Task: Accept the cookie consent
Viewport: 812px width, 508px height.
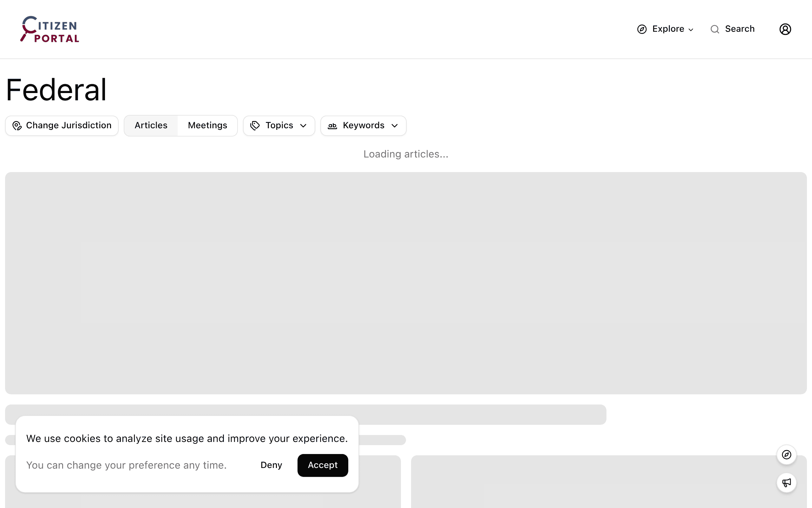Action: [323, 465]
